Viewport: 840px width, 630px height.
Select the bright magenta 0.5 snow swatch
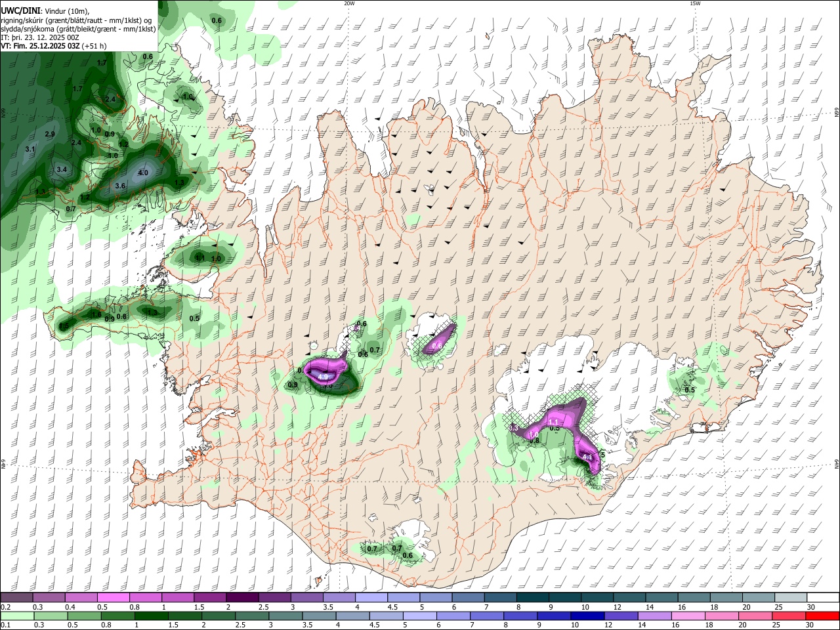pyautogui.click(x=113, y=598)
